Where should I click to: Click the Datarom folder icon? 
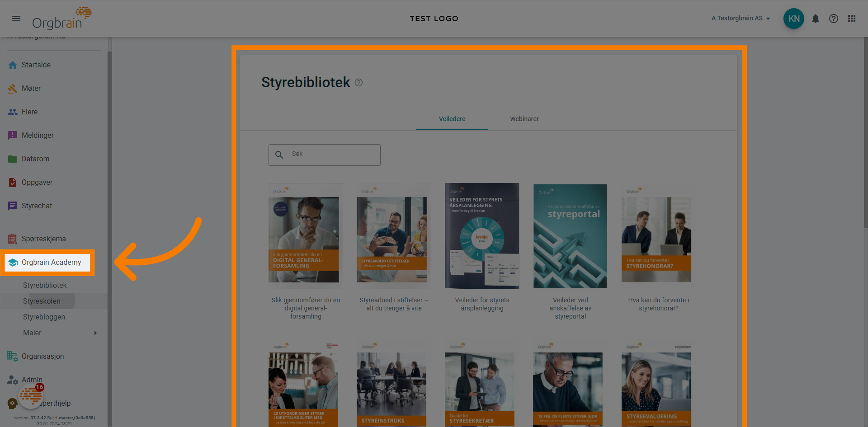[x=13, y=159]
